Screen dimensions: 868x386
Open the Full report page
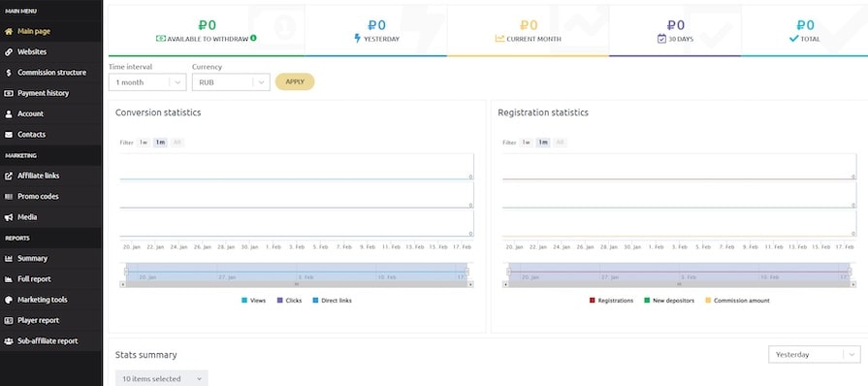[51, 279]
